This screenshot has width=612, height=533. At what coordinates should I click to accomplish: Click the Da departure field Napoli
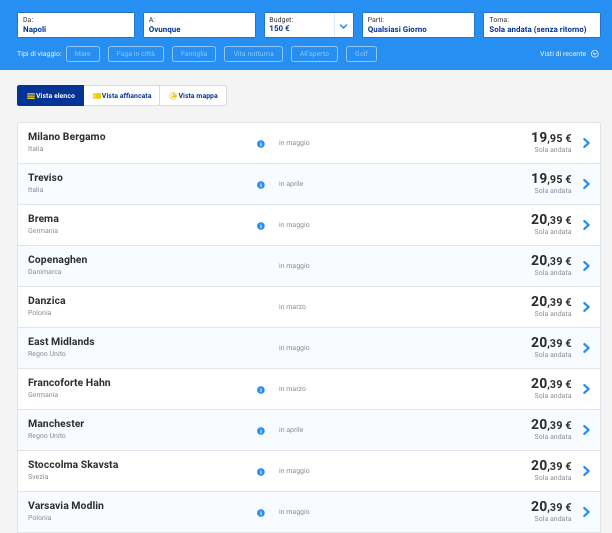pyautogui.click(x=76, y=25)
